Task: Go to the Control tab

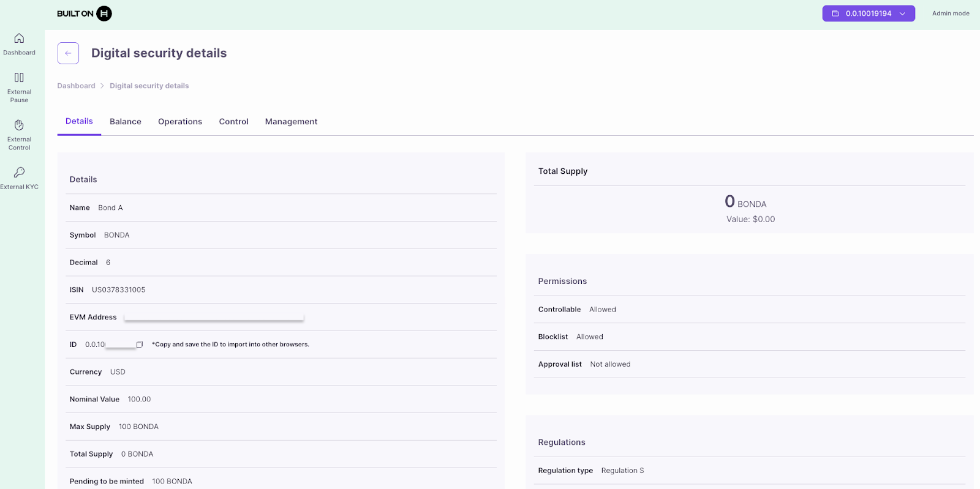Action: click(233, 122)
